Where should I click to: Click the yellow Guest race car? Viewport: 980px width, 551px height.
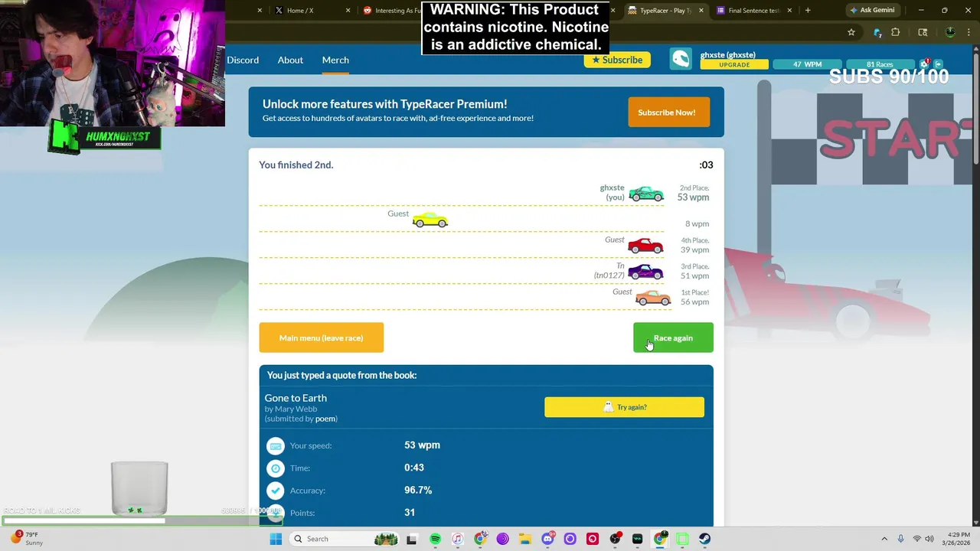point(430,220)
